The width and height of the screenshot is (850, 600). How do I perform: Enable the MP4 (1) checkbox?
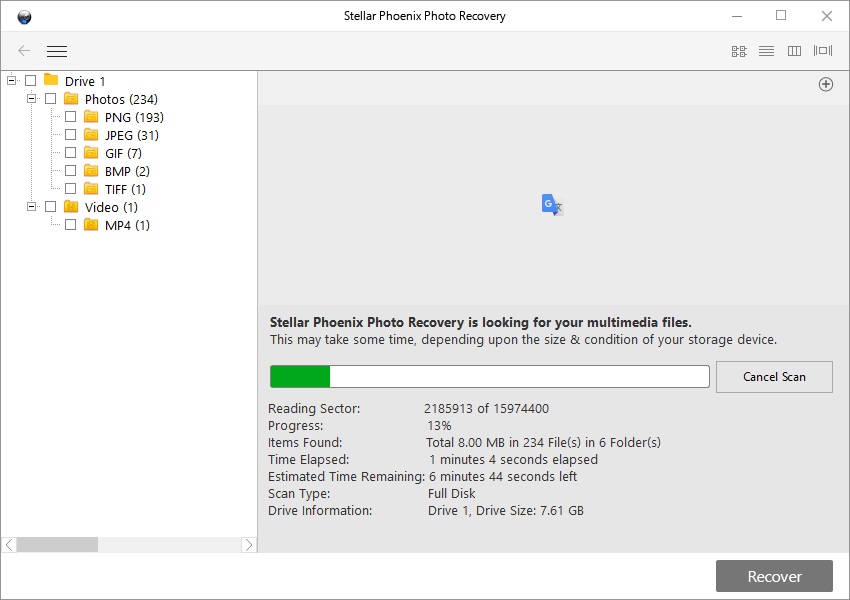[70, 225]
